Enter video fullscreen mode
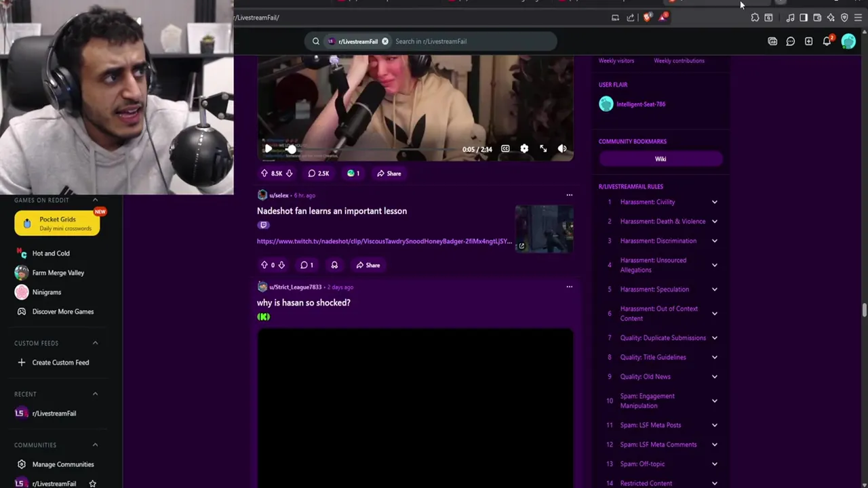Screen dimensions: 868x488 pyautogui.click(x=543, y=148)
